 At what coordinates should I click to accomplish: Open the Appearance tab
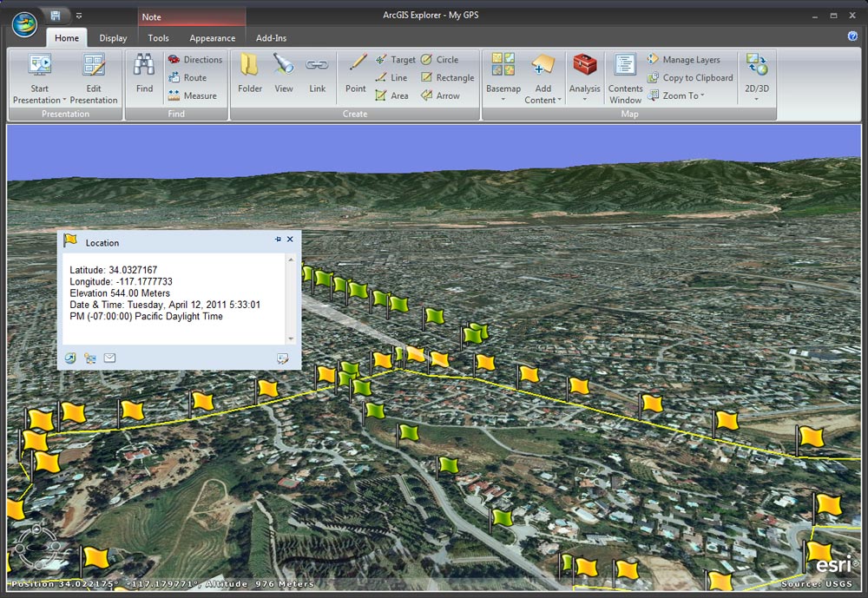click(212, 38)
